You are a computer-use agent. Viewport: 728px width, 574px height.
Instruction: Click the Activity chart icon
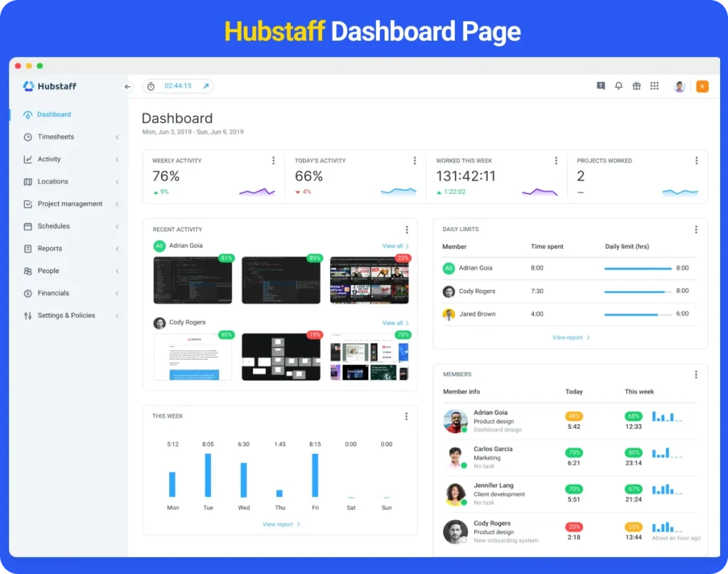coord(28,159)
